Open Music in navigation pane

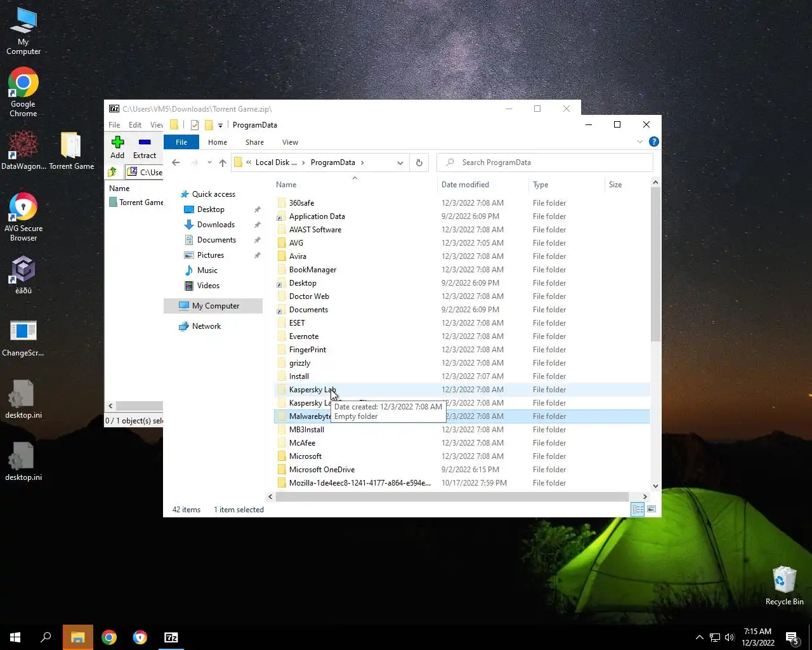[x=207, y=270]
